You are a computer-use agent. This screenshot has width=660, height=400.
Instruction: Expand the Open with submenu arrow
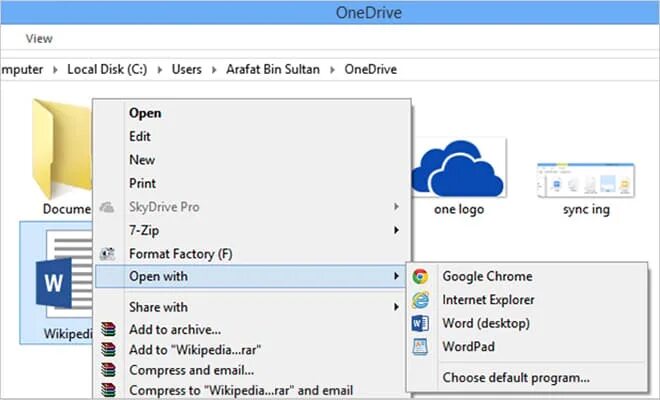click(396, 276)
